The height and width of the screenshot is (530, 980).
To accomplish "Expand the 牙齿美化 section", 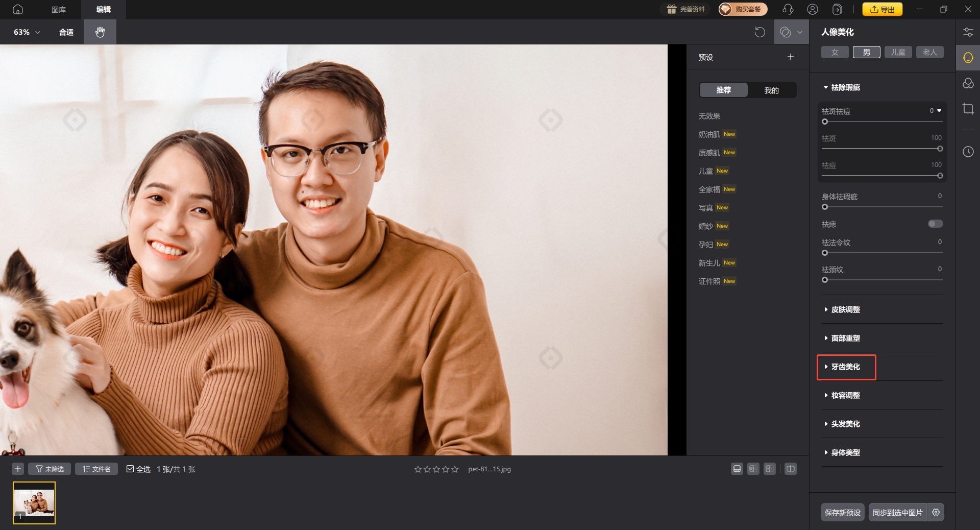I will click(846, 367).
